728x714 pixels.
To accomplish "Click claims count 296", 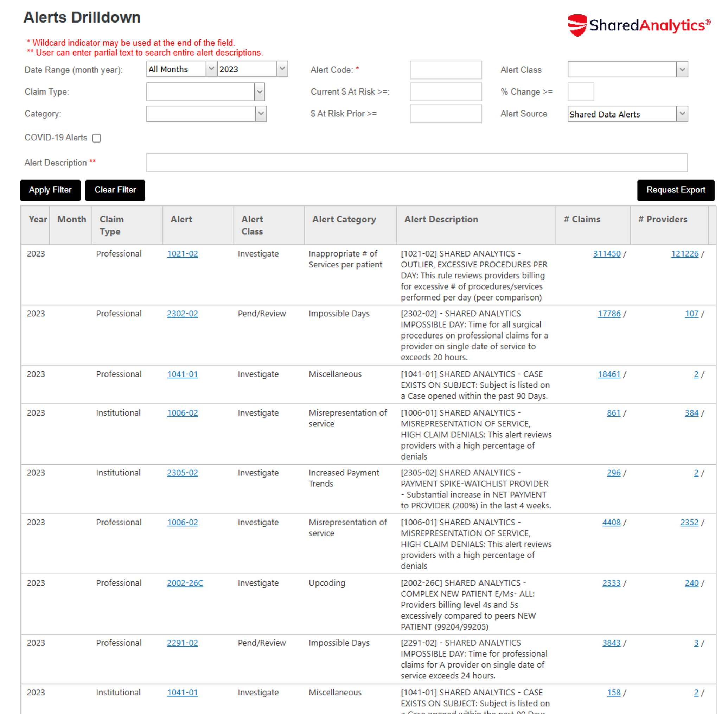I will point(613,473).
